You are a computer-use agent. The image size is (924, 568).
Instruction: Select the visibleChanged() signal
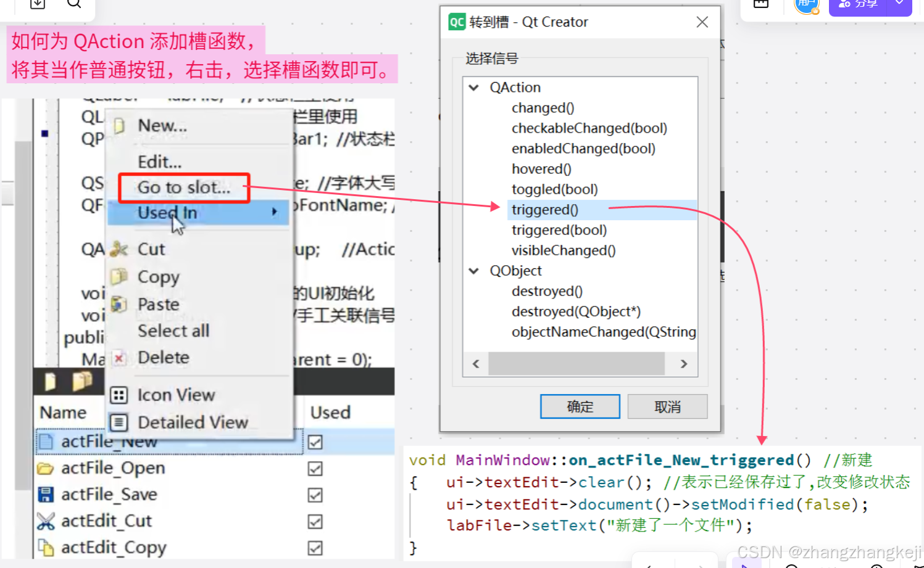point(564,250)
